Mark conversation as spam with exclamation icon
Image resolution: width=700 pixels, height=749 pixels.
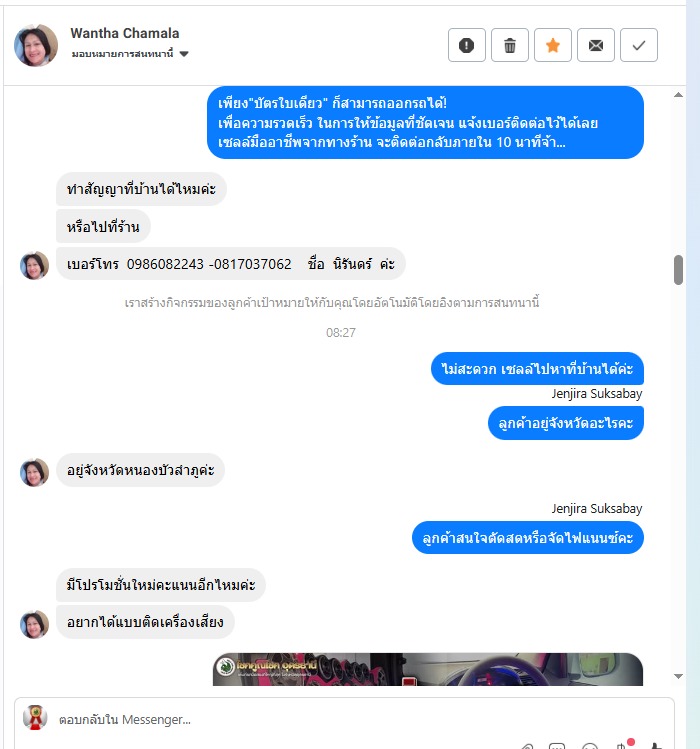point(466,45)
